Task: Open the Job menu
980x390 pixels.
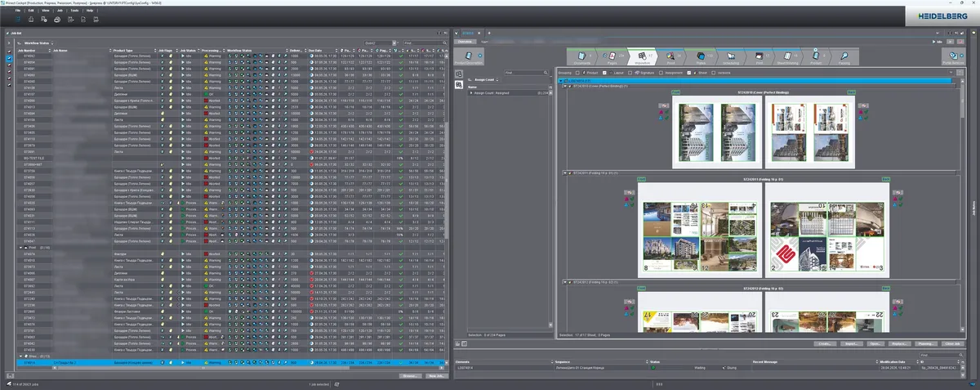Action: (60, 11)
